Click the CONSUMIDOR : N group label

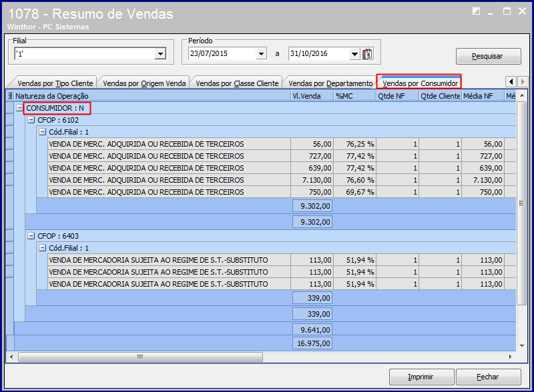(x=55, y=108)
